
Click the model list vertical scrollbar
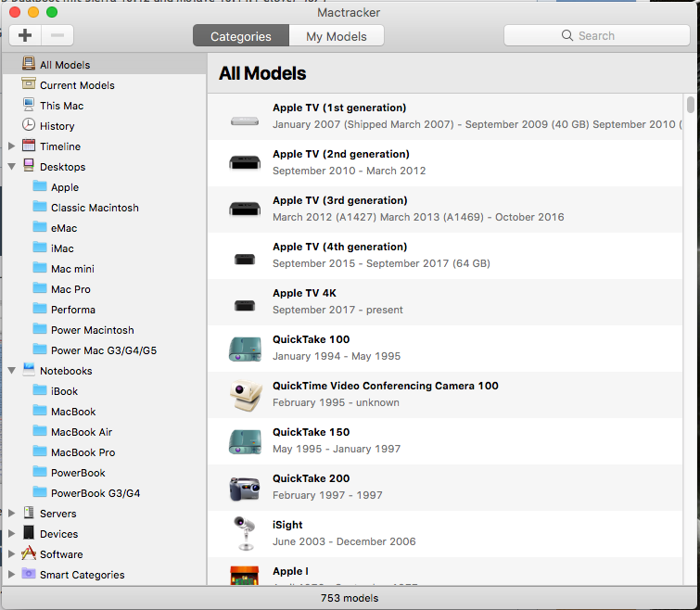point(691,105)
